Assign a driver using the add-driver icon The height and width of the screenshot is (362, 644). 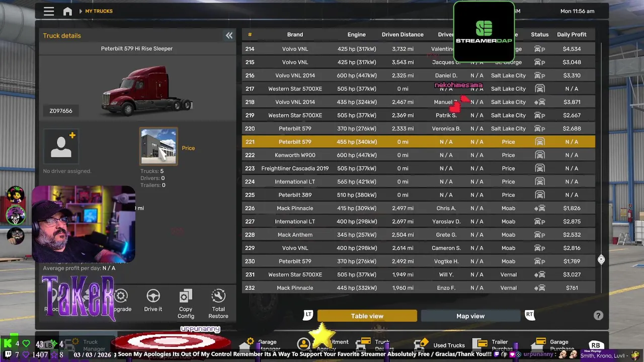(x=61, y=146)
